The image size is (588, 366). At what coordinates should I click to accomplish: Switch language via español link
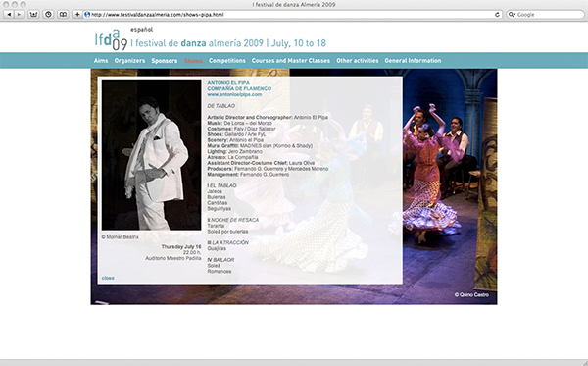pyautogui.click(x=141, y=30)
